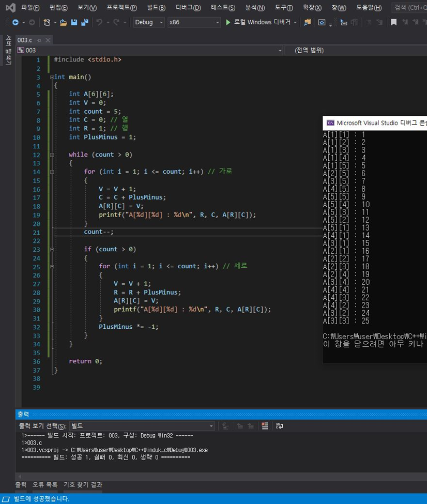Click line 32 PlusMinus *= -1; code
The height and width of the screenshot is (504, 427).
point(128,327)
